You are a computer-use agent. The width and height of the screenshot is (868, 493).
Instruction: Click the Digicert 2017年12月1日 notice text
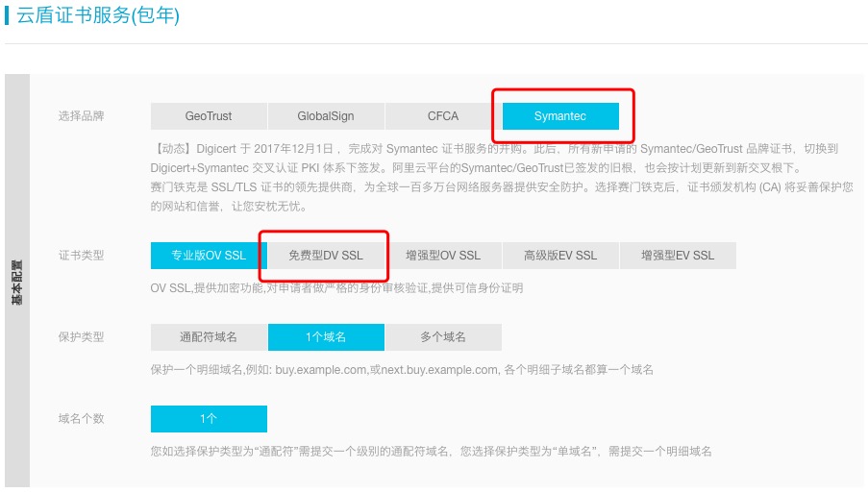point(494,159)
